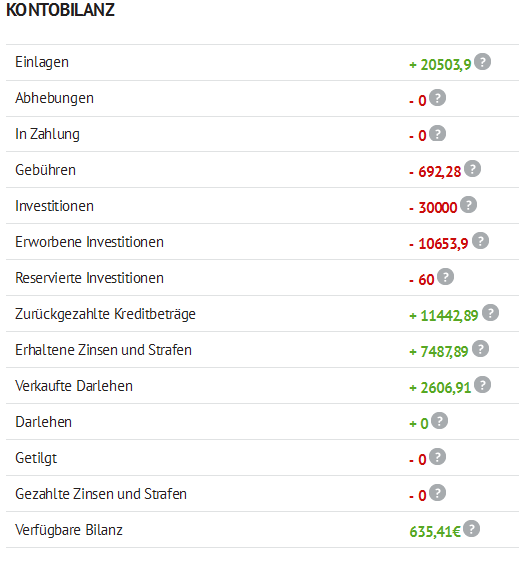519x561 pixels.
Task: Show help for the Getilgt row
Action: point(437,457)
